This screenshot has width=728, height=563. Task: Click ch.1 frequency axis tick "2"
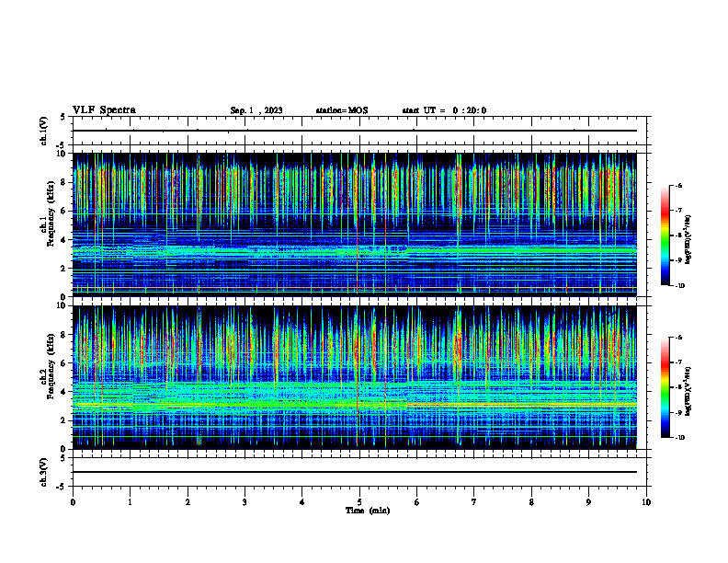coord(63,269)
